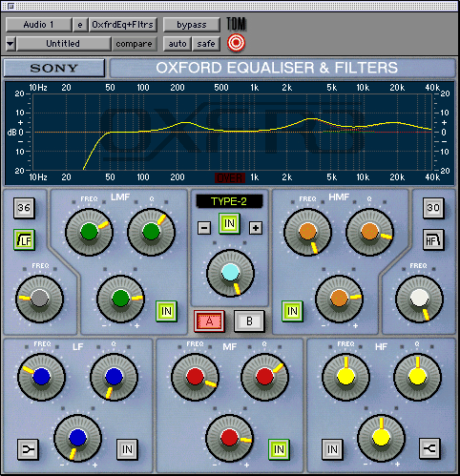The width and height of the screenshot is (460, 476).
Task: Click the high filter slope 30 button
Action: pyautogui.click(x=433, y=208)
